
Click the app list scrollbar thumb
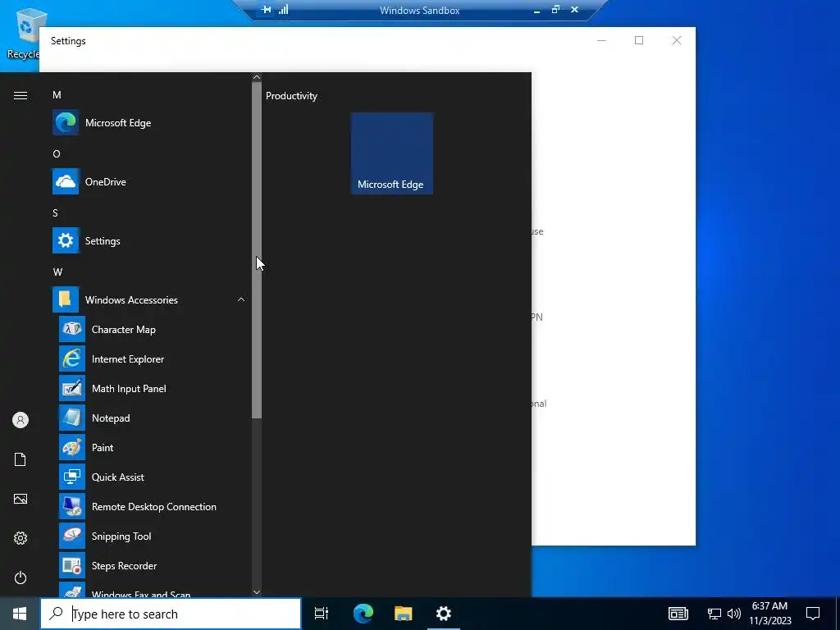[x=257, y=249]
